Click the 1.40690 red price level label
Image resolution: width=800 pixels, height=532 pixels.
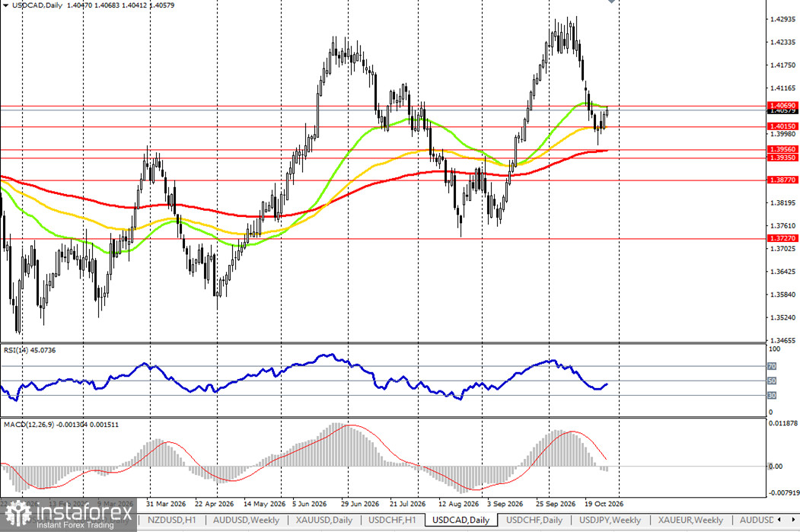click(x=782, y=105)
